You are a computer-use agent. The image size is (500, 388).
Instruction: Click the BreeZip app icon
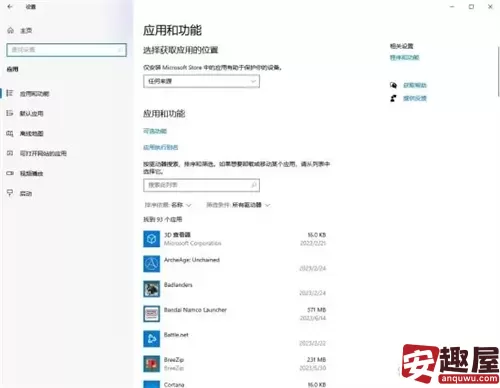coord(152,364)
